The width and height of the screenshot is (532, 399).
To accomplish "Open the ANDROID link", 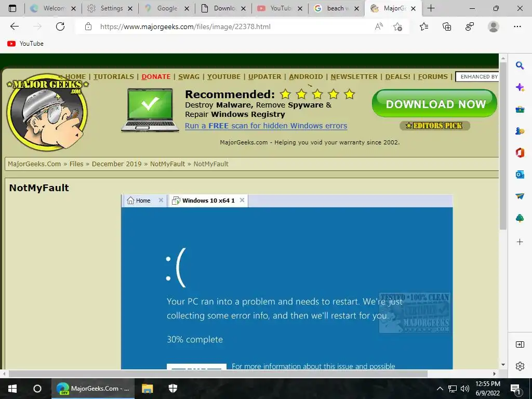I will pos(306,77).
